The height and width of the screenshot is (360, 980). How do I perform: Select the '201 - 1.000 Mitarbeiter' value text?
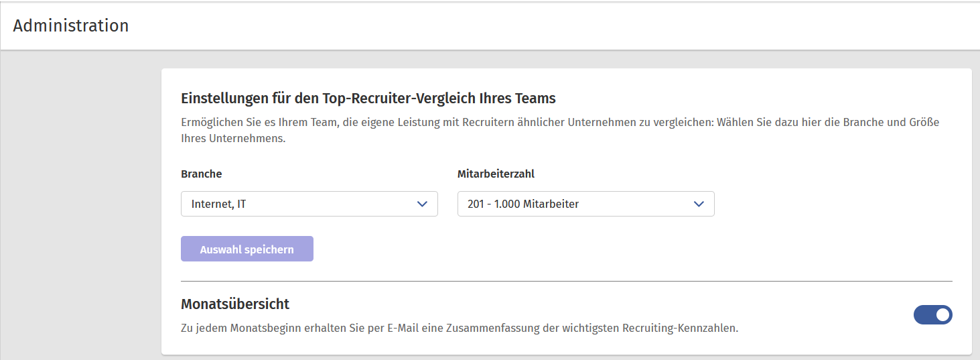pyautogui.click(x=523, y=204)
